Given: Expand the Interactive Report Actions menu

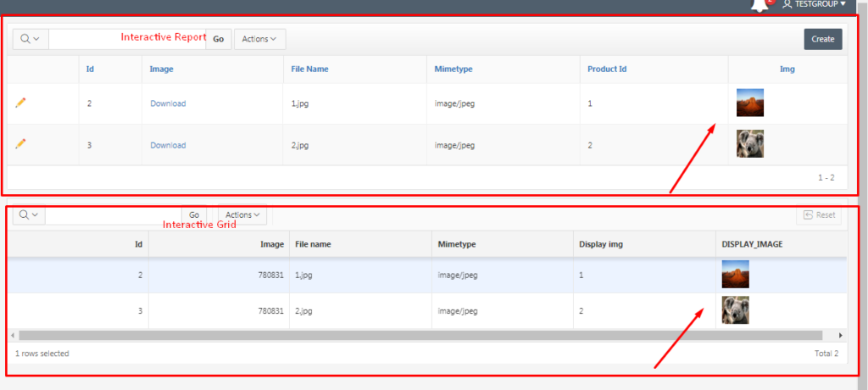Looking at the screenshot, I should 259,39.
